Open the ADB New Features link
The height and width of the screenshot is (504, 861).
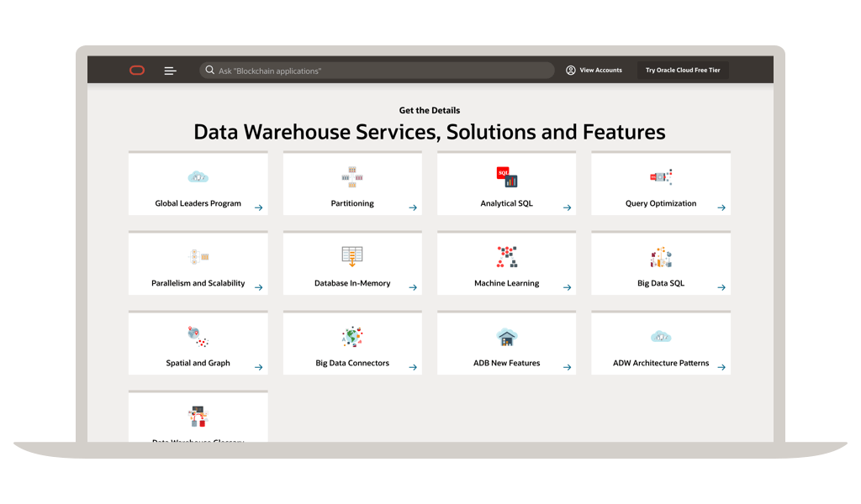tap(506, 363)
